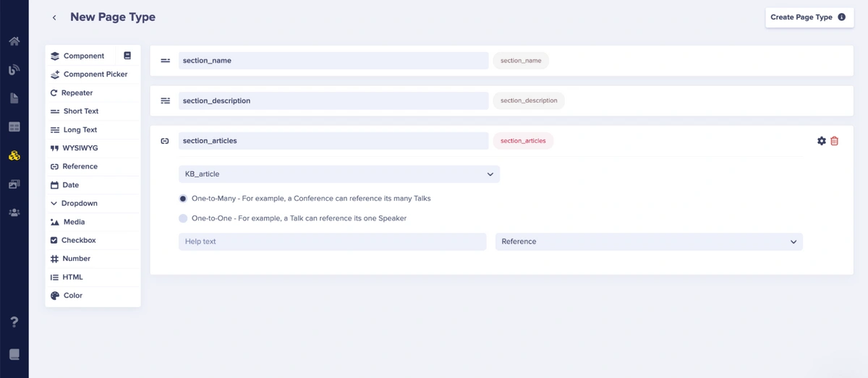The width and height of the screenshot is (868, 378).
Task: Open the home icon in sidebar
Action: (14, 41)
